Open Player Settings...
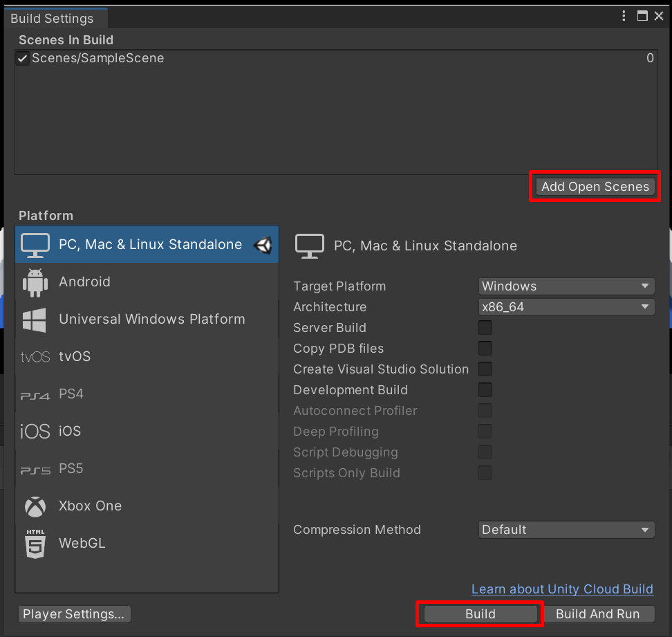Viewport: 672px width, 637px height. coord(74,614)
